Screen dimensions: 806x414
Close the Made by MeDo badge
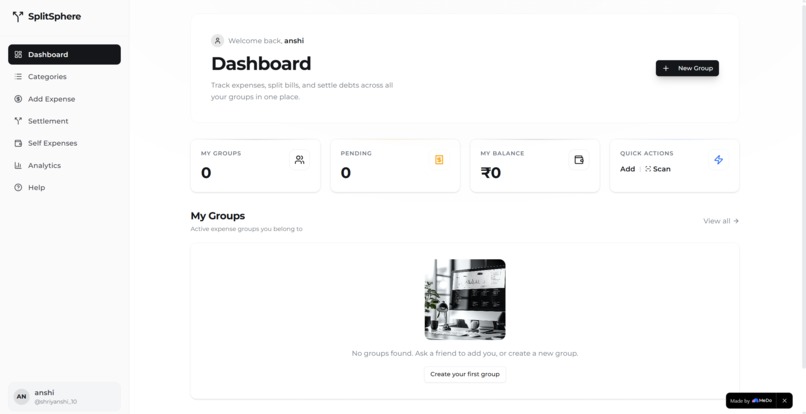click(x=784, y=401)
